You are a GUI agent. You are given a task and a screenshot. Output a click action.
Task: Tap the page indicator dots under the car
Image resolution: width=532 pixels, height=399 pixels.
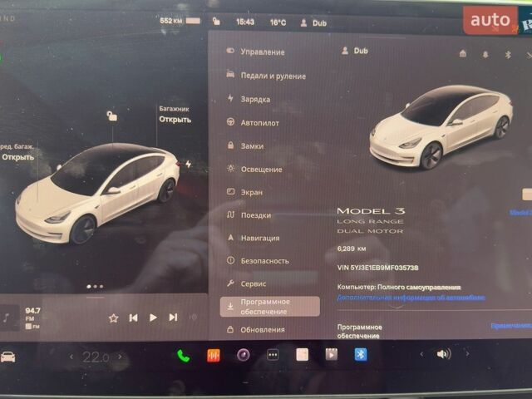pyautogui.click(x=95, y=287)
